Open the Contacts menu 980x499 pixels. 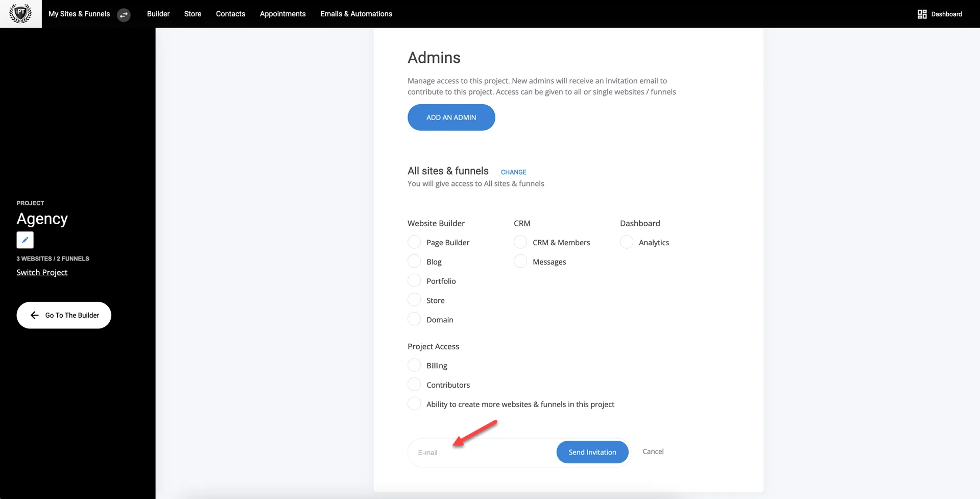[230, 14]
